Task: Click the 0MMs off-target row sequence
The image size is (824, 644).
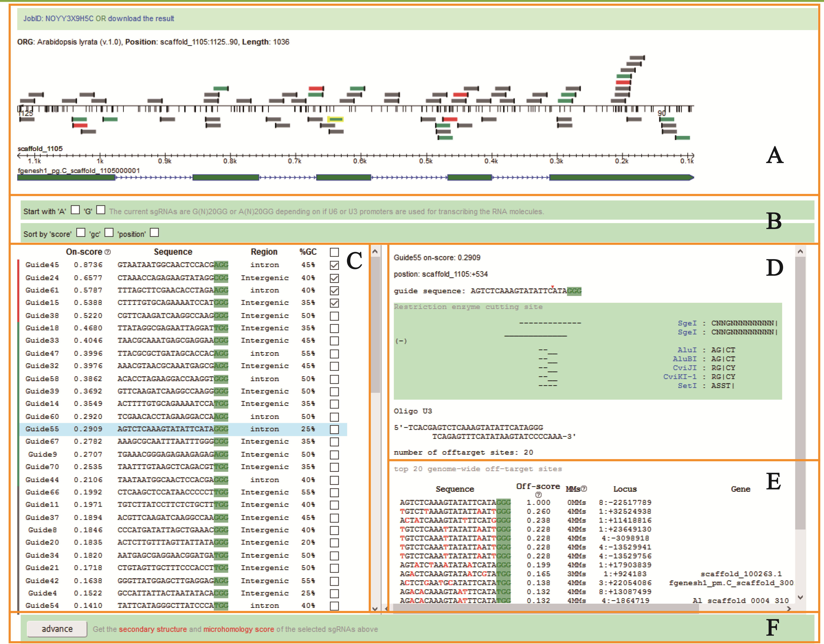Action: tap(455, 502)
